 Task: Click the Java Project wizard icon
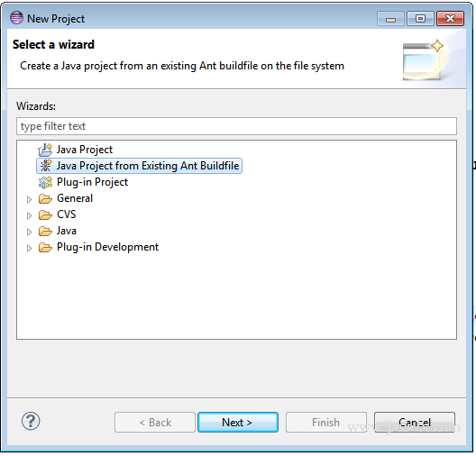click(45, 150)
